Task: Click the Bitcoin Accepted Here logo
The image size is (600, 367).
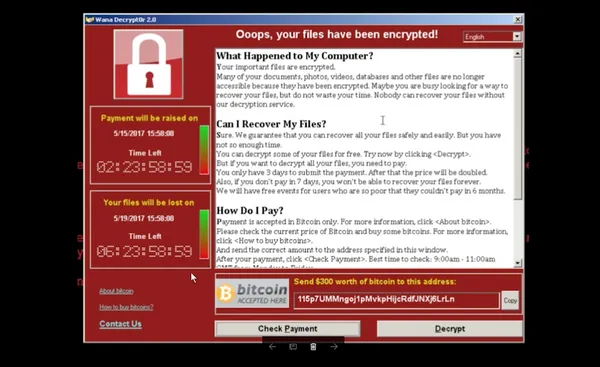Action: [x=252, y=293]
